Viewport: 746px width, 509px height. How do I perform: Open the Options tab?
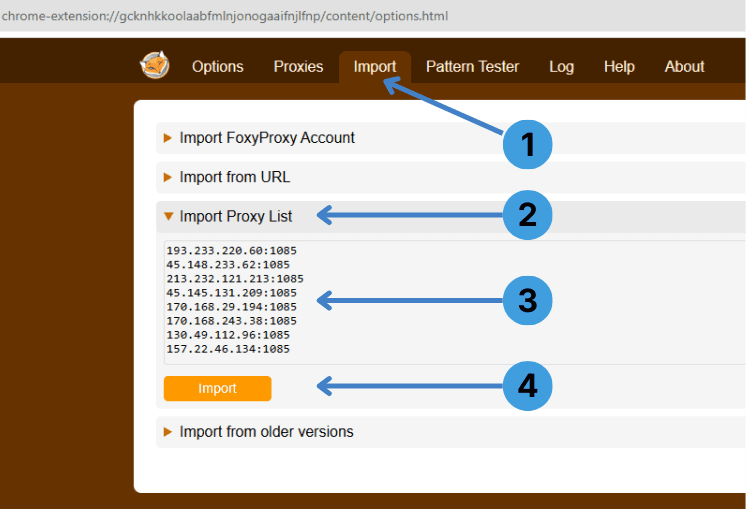tap(217, 67)
